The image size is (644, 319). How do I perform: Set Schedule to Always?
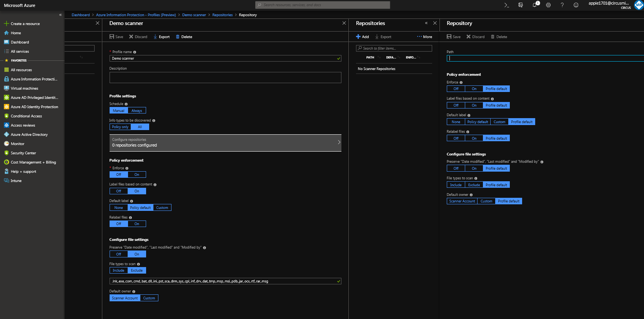point(136,111)
